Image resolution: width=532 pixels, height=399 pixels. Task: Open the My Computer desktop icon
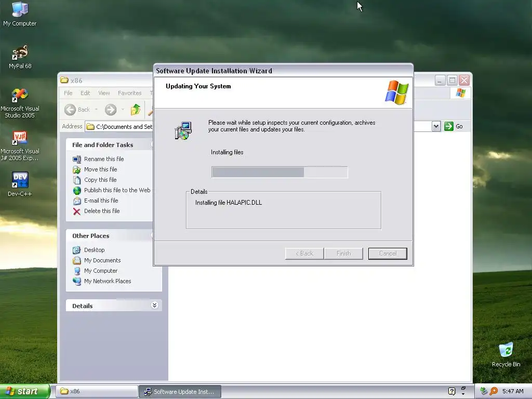pyautogui.click(x=20, y=14)
